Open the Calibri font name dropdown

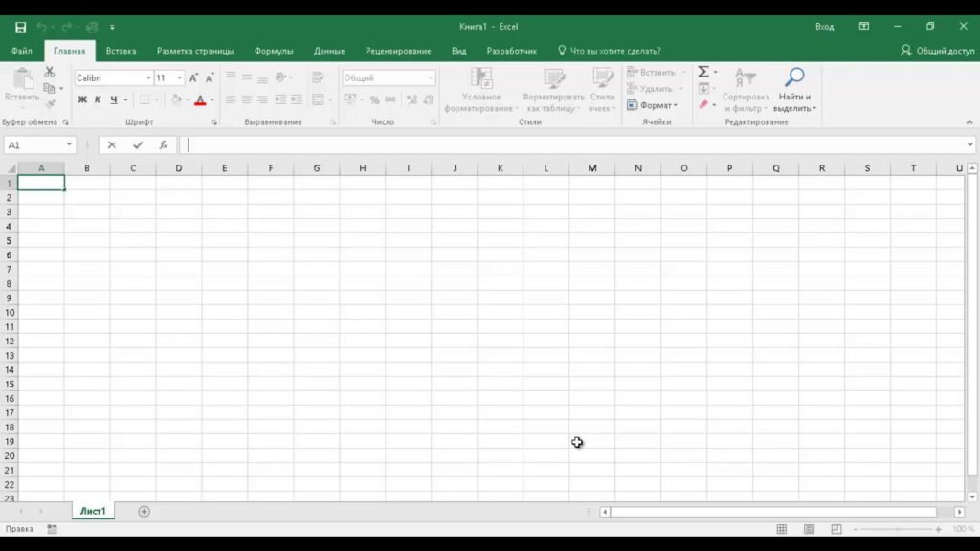tap(148, 78)
